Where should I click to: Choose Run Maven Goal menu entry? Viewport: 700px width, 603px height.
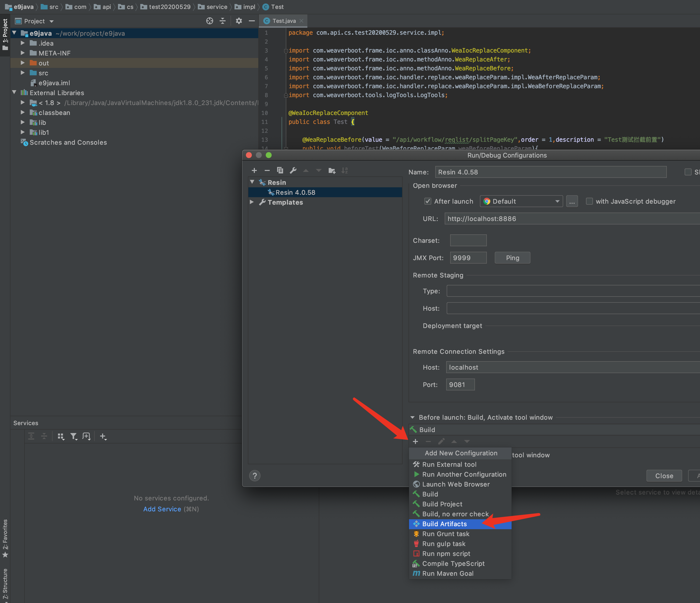point(448,574)
